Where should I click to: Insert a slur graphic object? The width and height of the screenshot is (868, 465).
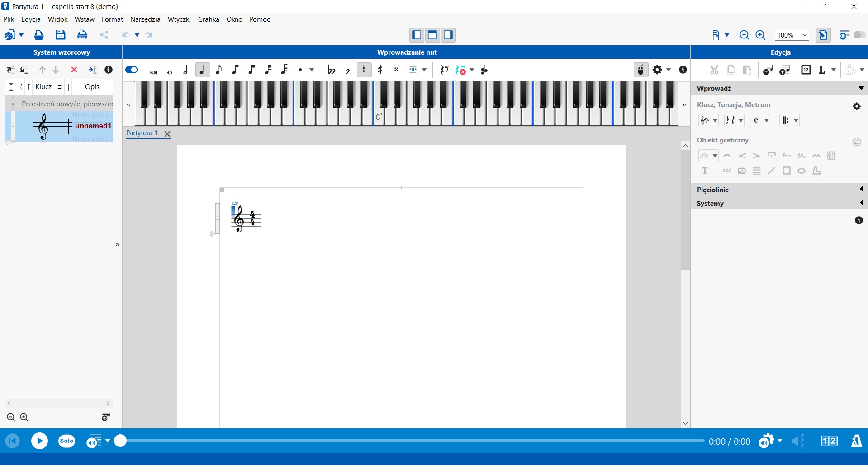[x=727, y=156]
